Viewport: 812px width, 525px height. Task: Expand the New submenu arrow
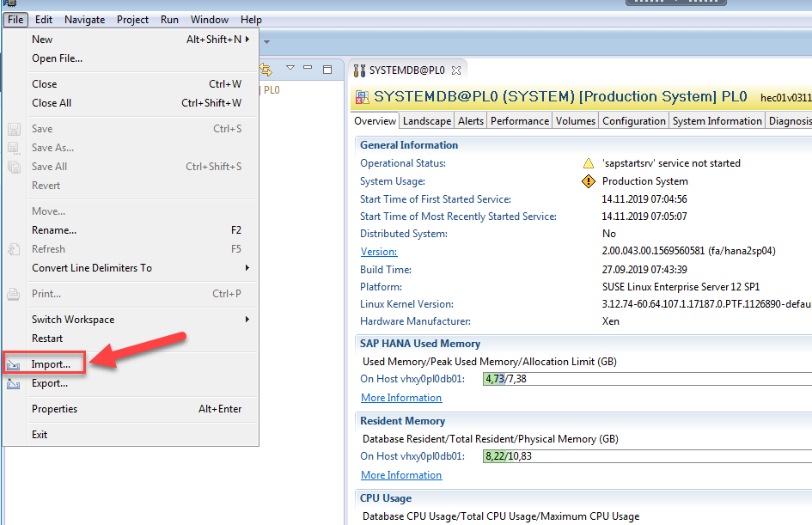coord(249,39)
